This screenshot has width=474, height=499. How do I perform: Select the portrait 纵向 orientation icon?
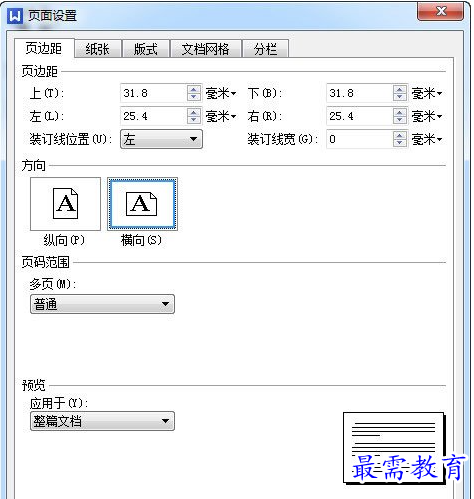coord(65,204)
